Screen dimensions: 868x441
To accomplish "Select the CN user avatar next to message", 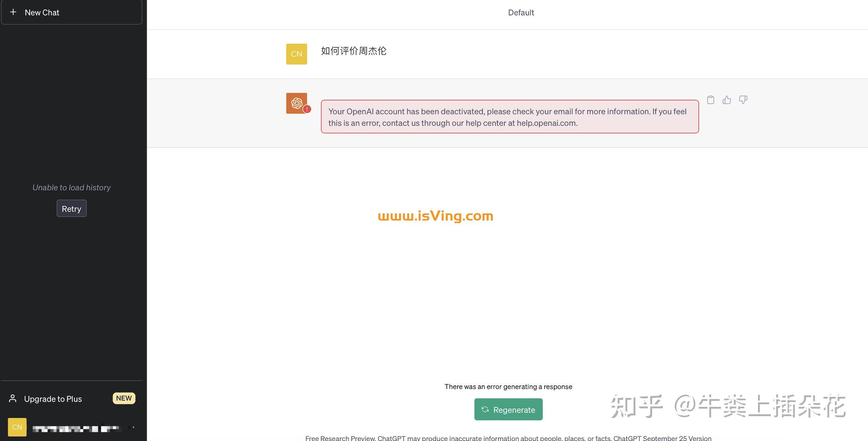I will coord(296,54).
